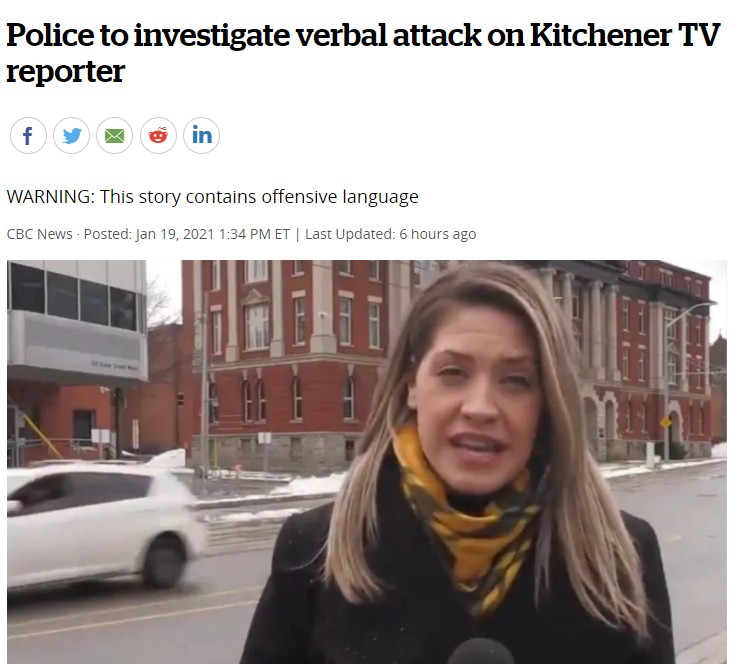Email this article using envelope icon
The height and width of the screenshot is (664, 738).
[x=114, y=136]
